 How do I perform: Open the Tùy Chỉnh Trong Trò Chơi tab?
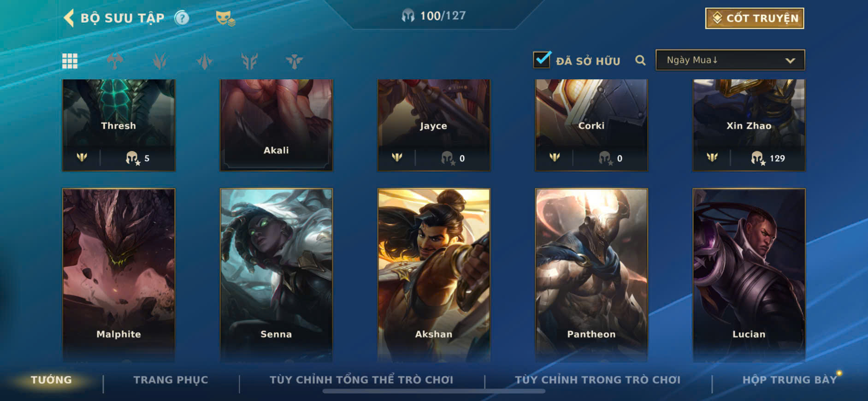598,380
